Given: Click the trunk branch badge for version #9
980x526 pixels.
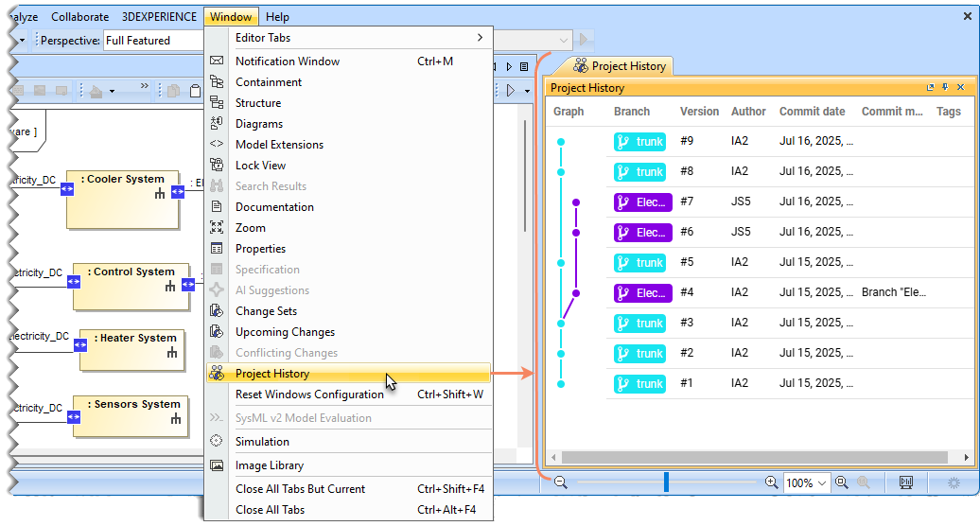Looking at the screenshot, I should pos(639,142).
